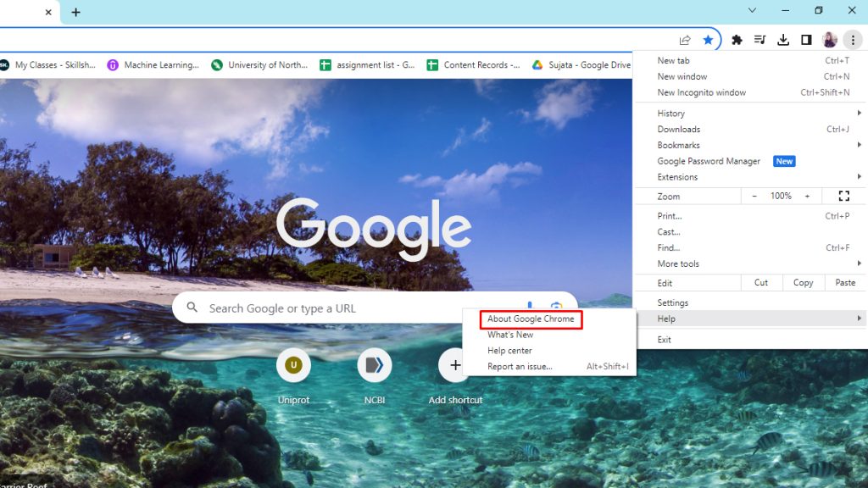Expand the History submenu
Image resolution: width=868 pixels, height=488 pixels.
[670, 113]
